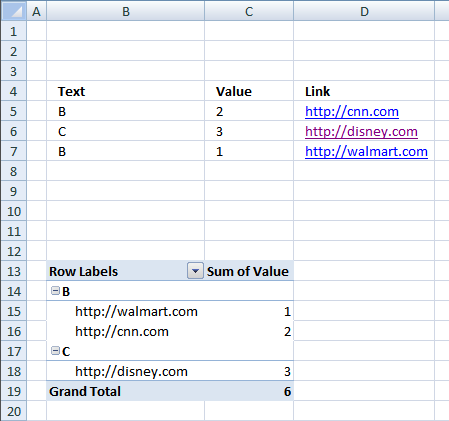Select the Link header cell
The image size is (449, 421).
[364, 91]
